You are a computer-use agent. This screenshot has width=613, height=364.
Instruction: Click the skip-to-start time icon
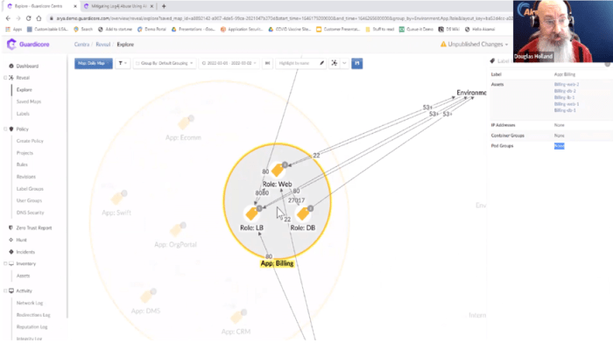tap(268, 63)
